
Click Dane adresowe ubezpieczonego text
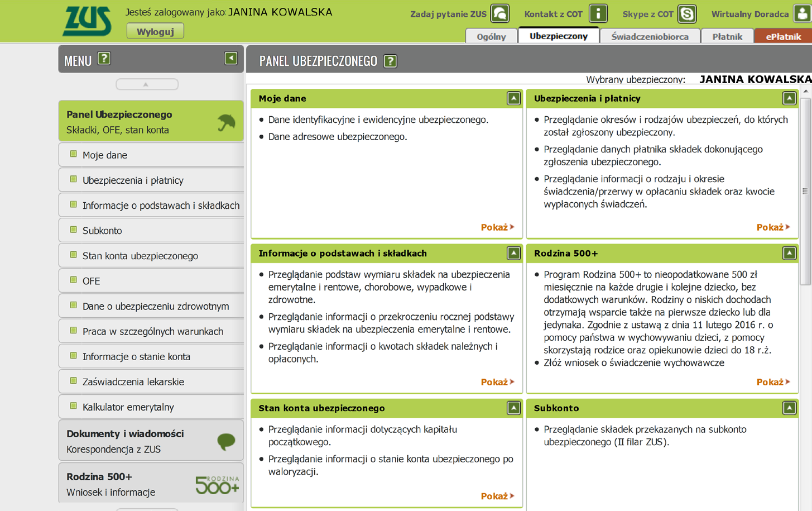point(338,137)
